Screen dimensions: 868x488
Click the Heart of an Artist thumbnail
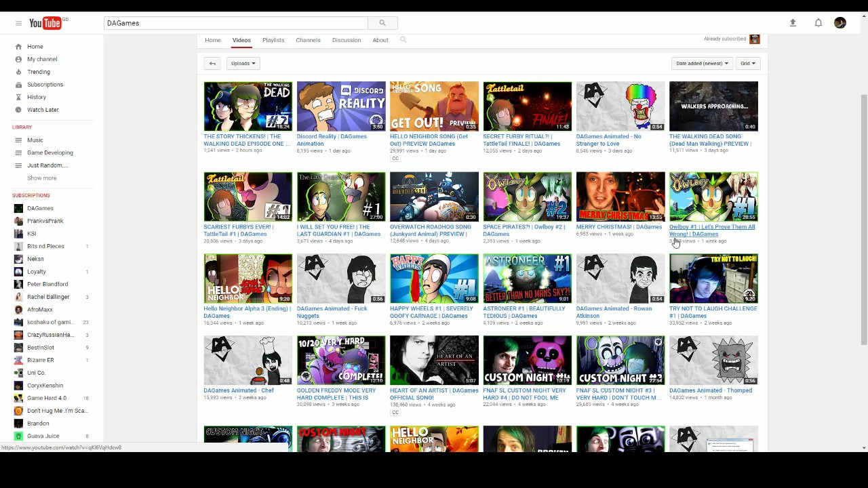434,361
